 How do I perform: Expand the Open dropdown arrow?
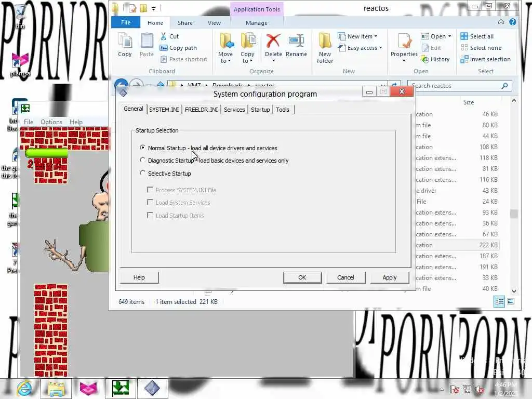(x=449, y=36)
